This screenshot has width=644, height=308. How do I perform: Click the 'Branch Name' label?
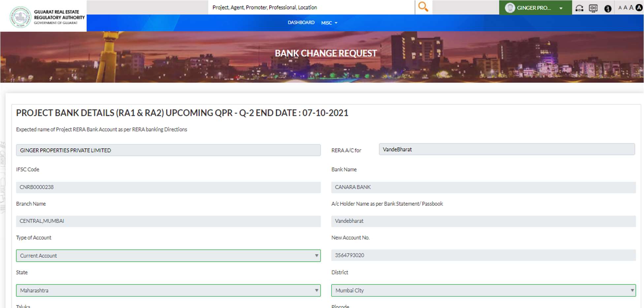click(31, 204)
